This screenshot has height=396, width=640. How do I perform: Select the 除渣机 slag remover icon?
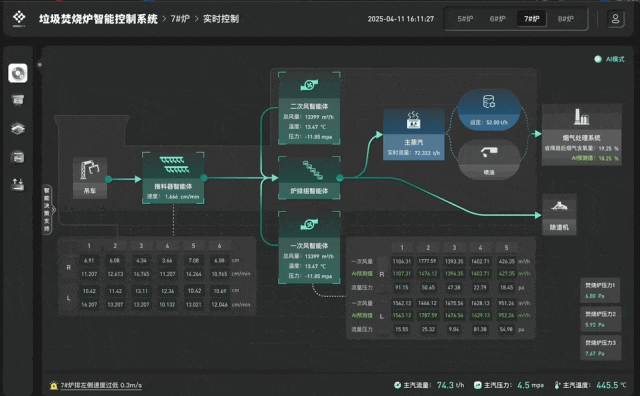pos(559,206)
